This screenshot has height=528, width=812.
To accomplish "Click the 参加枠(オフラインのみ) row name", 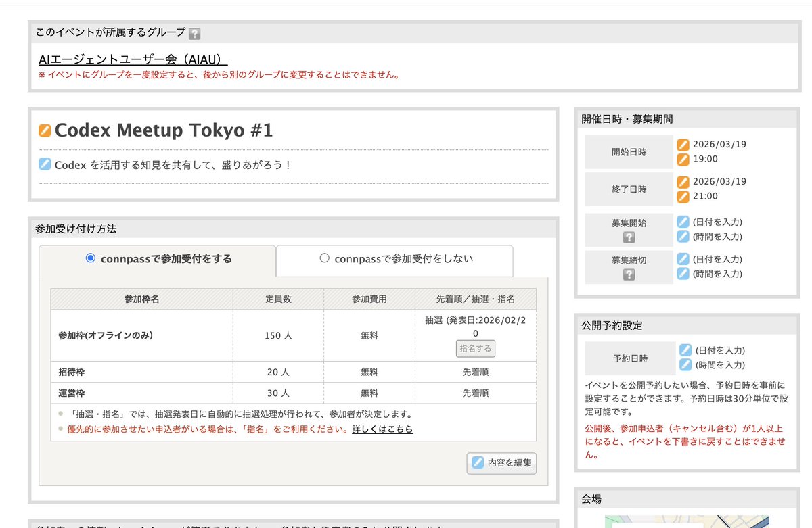I will click(x=106, y=335).
